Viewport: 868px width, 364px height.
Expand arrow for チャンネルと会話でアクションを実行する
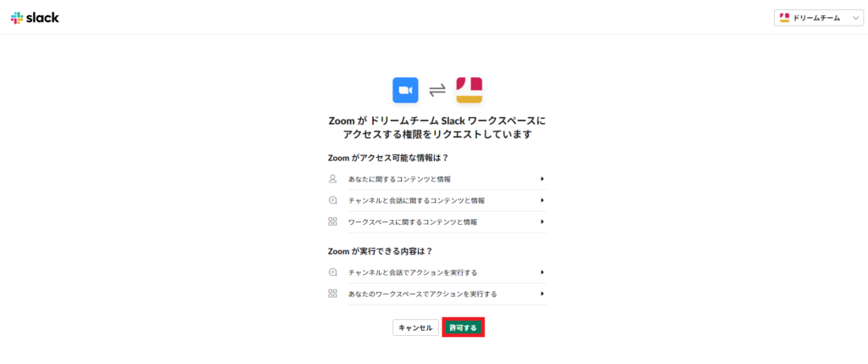pyautogui.click(x=542, y=272)
